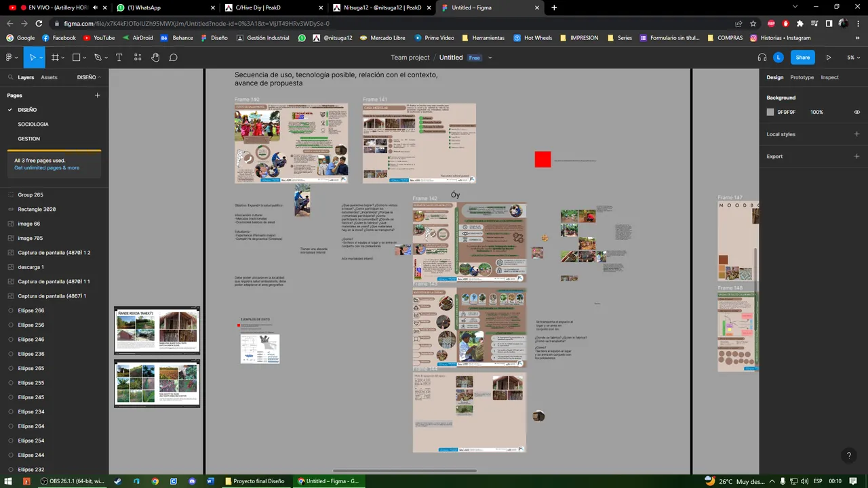Click the canvas horizontal scrollbar
This screenshot has height=488, width=868.
405,470
